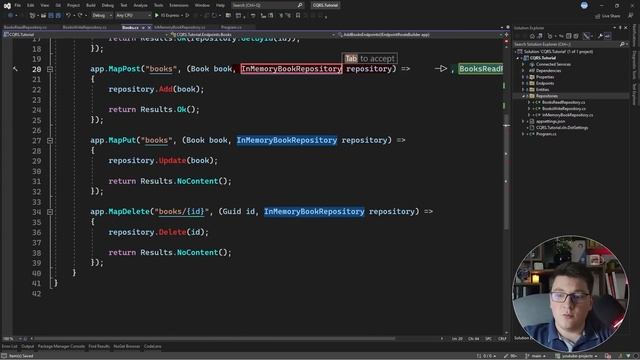Click the Start Without Debugging icon
The image size is (640, 360).
[187, 16]
